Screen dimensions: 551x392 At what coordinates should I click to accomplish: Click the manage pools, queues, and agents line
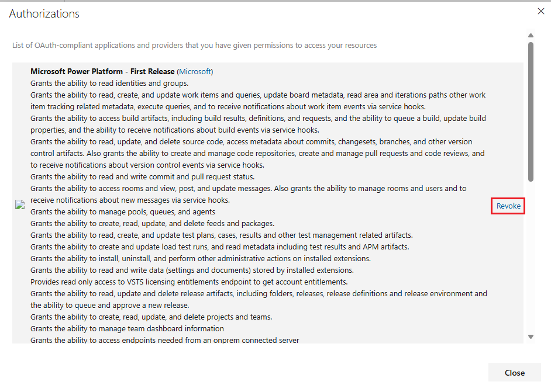[x=123, y=212]
